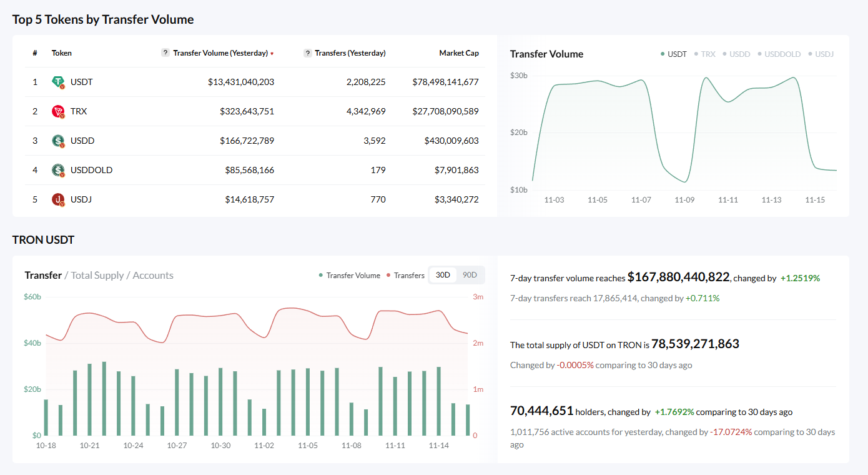Click the USDDOLD token logo icon
Image resolution: width=868 pixels, height=475 pixels.
click(58, 170)
